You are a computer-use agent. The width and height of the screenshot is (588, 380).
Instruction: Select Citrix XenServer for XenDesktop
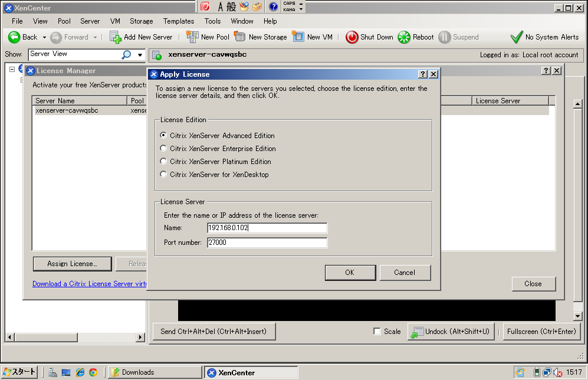tap(163, 174)
